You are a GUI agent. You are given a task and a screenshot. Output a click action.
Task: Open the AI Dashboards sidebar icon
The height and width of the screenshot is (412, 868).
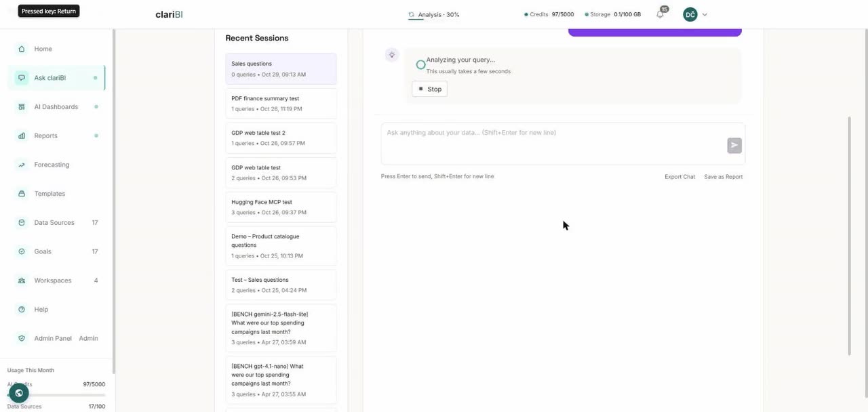(21, 107)
